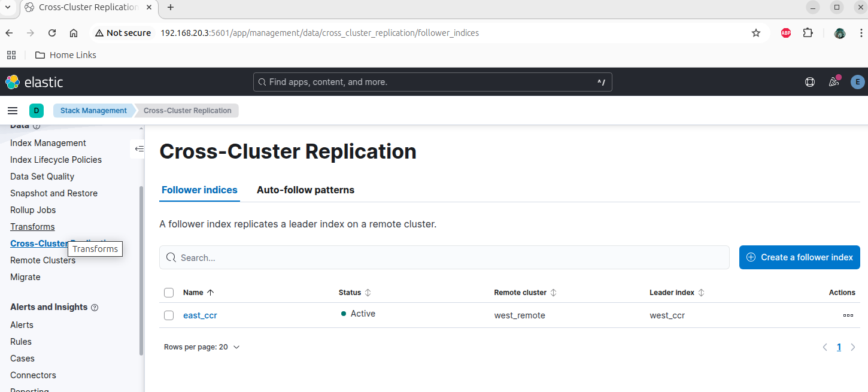Go to the next results page
Viewport: 868px width, 392px height.
pos(853,347)
